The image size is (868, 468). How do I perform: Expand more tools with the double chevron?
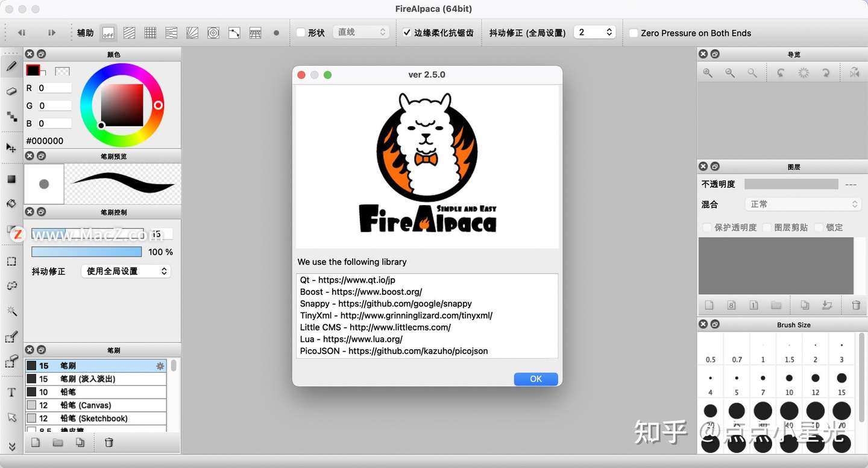pyautogui.click(x=11, y=446)
